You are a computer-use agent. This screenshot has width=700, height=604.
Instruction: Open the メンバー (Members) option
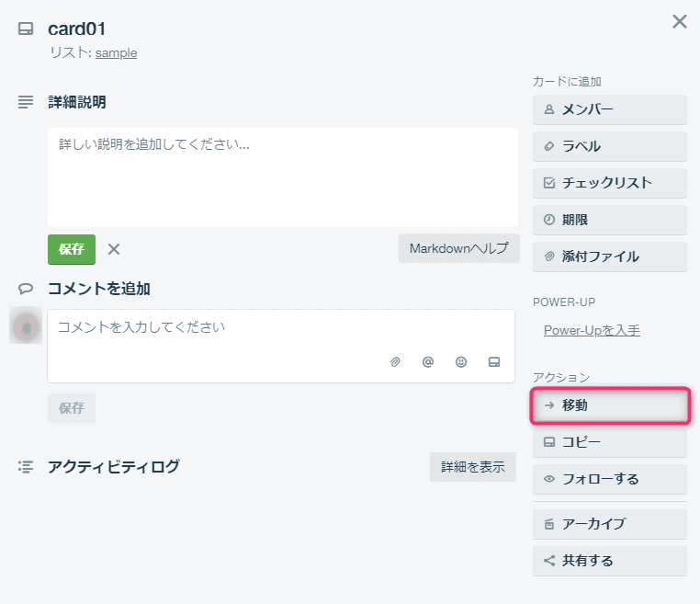click(609, 109)
